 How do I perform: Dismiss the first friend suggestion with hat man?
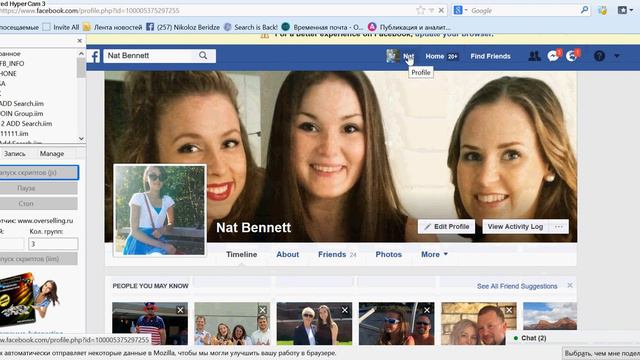click(180, 310)
